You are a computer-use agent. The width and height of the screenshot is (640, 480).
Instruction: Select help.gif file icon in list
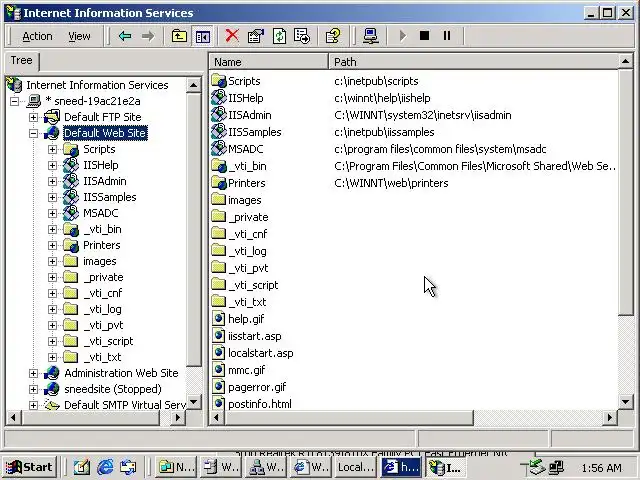coord(219,319)
